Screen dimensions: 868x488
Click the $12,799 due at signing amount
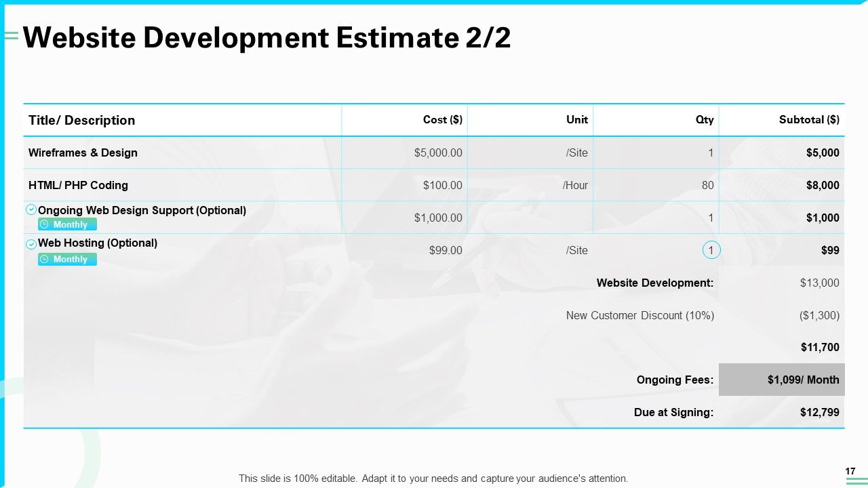coord(820,412)
